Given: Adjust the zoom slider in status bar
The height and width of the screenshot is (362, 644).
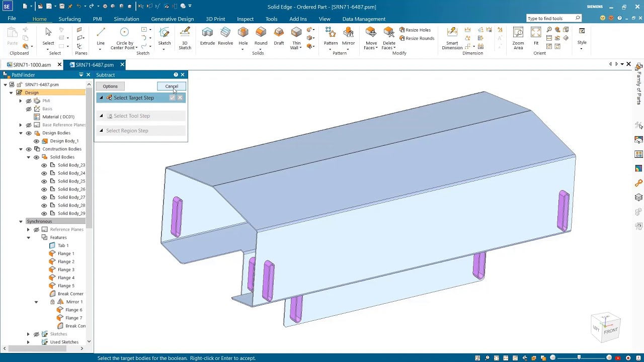Looking at the screenshot, I should pos(579,357).
